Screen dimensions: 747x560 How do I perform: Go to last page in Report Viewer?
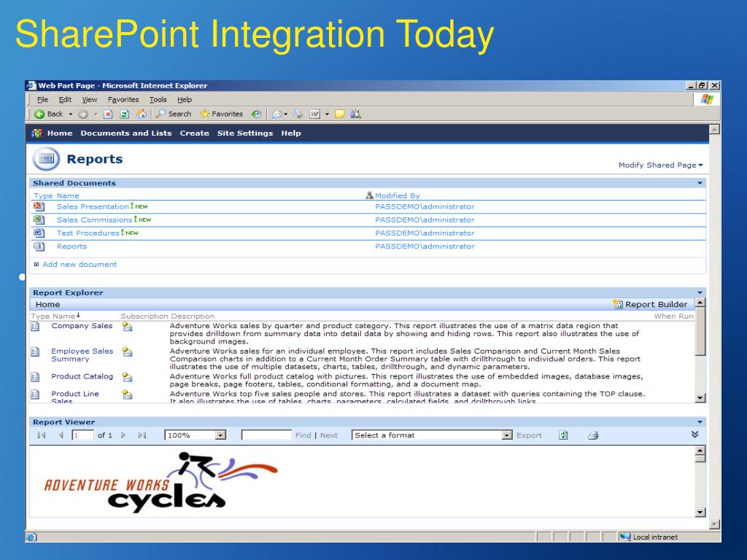(142, 435)
